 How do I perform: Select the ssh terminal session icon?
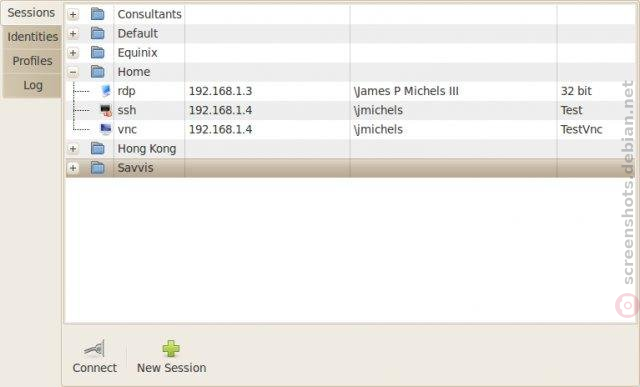point(106,110)
